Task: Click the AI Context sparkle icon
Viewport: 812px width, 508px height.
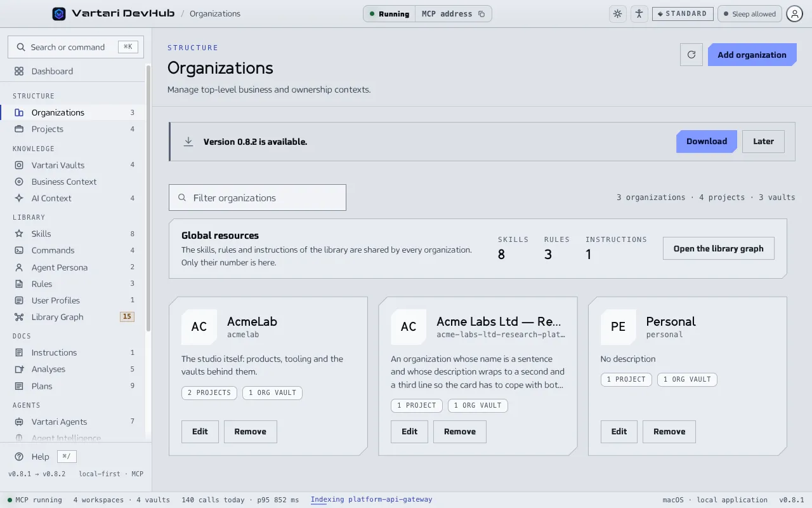Action: [x=19, y=198]
